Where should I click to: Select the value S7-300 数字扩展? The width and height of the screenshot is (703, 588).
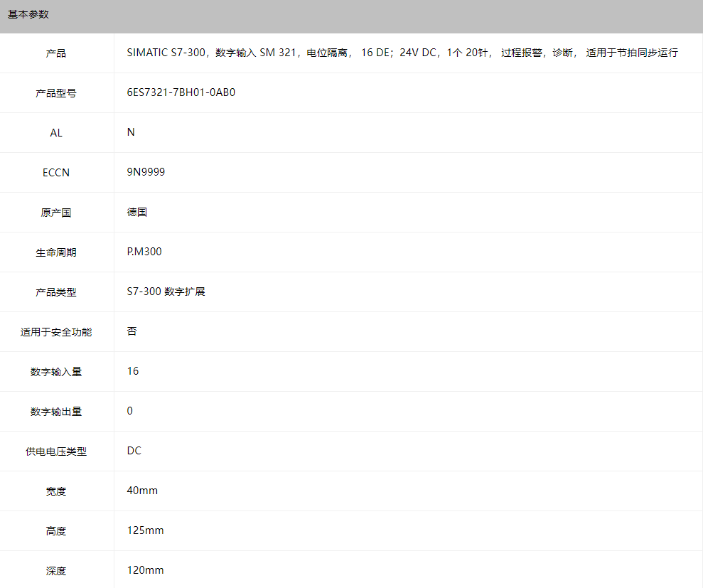pos(166,292)
